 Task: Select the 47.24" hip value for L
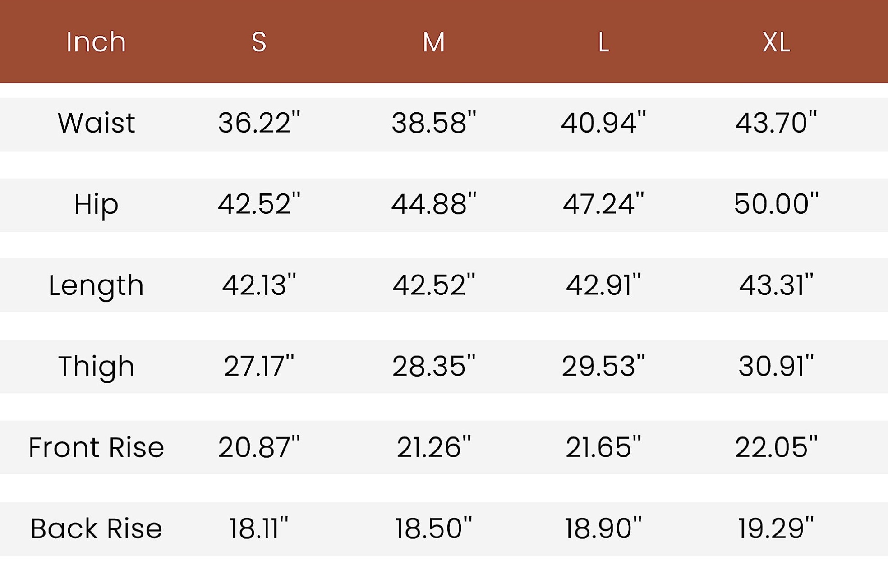pos(603,204)
